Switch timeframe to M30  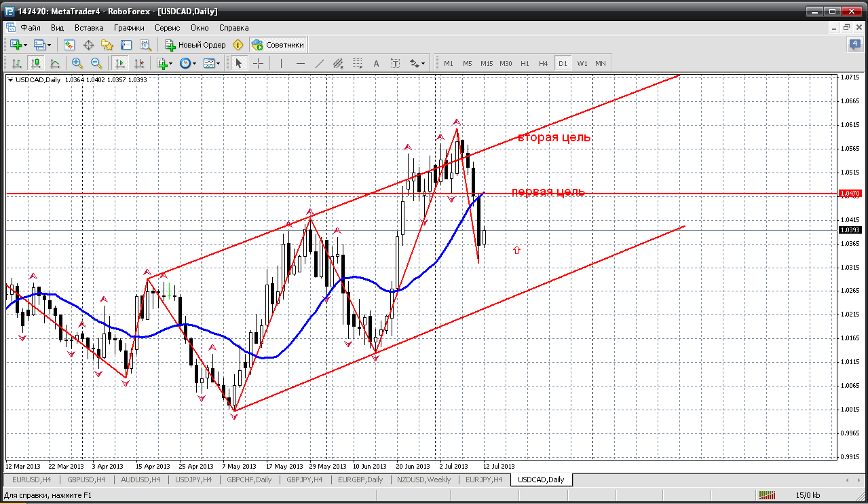pyautogui.click(x=506, y=63)
